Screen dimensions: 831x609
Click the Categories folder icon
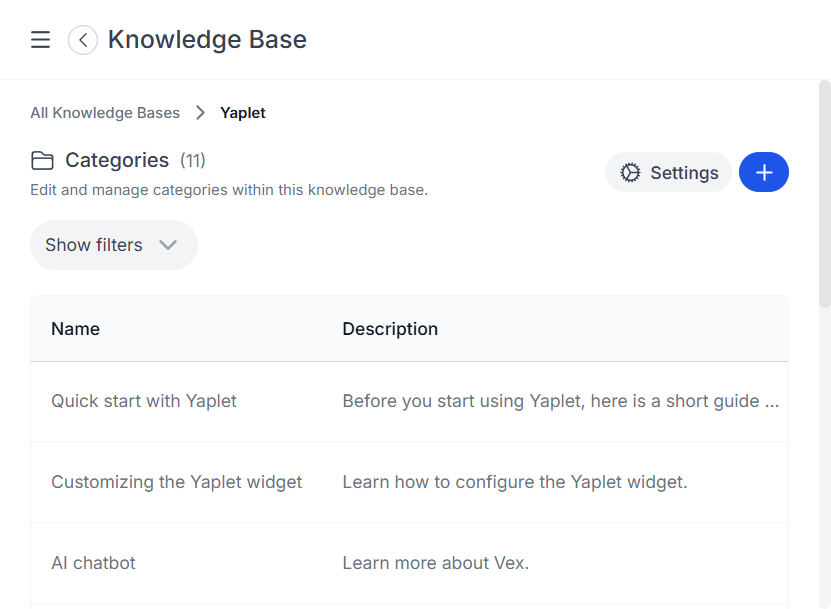pos(42,161)
